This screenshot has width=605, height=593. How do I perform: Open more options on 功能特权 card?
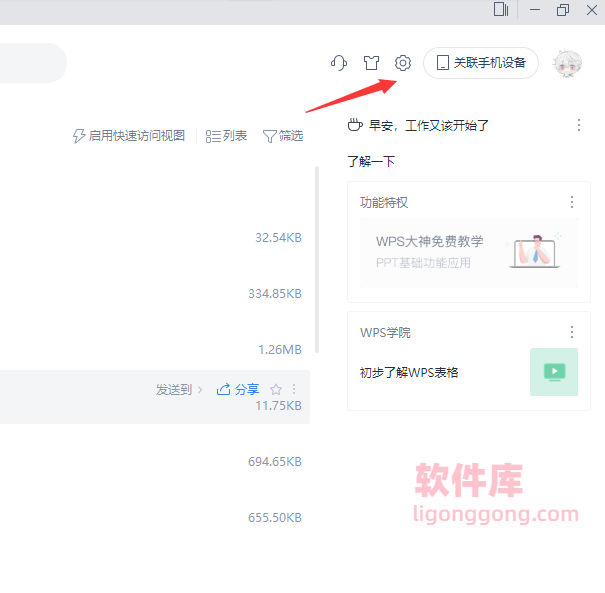pyautogui.click(x=572, y=202)
